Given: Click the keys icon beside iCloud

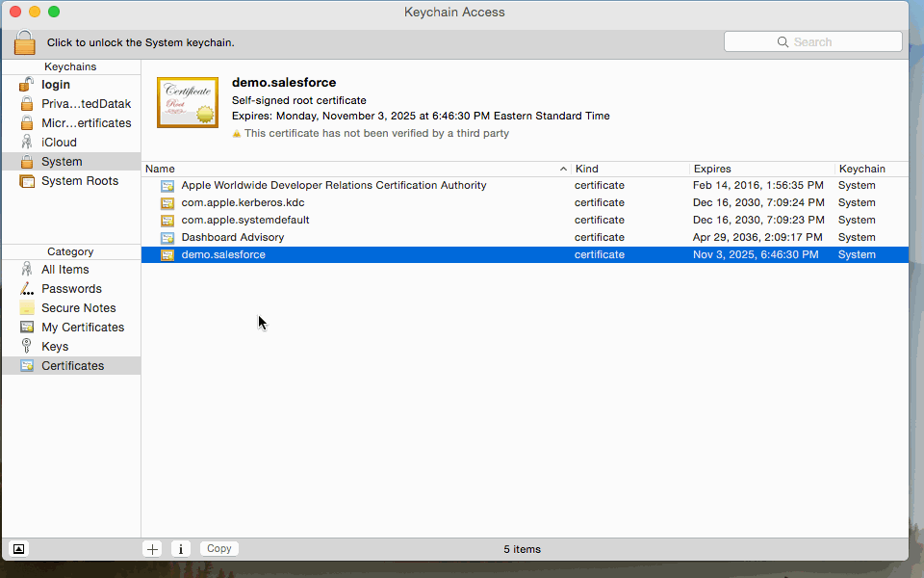Looking at the screenshot, I should pyautogui.click(x=27, y=143).
